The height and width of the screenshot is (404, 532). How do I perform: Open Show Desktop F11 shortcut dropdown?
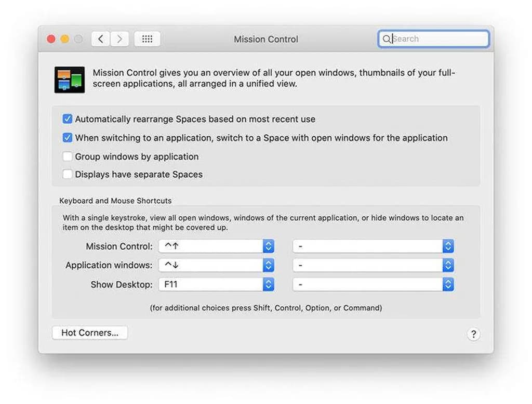217,284
